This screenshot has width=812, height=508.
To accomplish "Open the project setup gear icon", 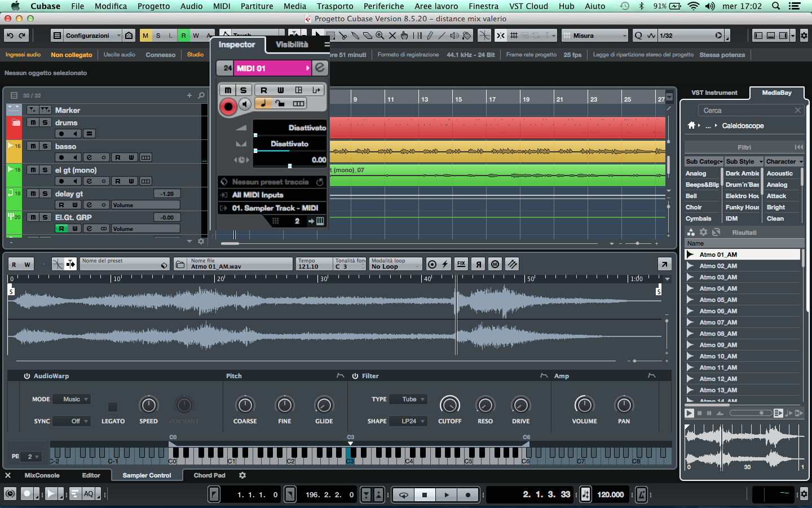I will [804, 36].
